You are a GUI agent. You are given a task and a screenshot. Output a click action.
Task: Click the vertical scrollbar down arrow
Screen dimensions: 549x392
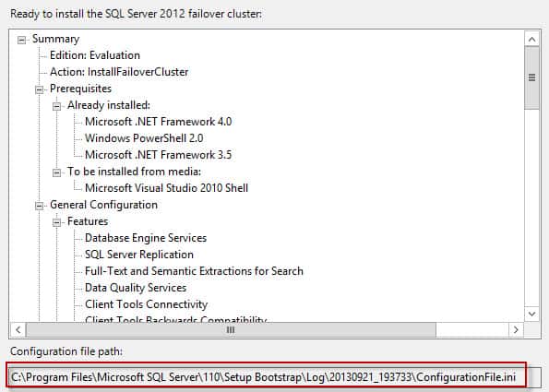531,314
